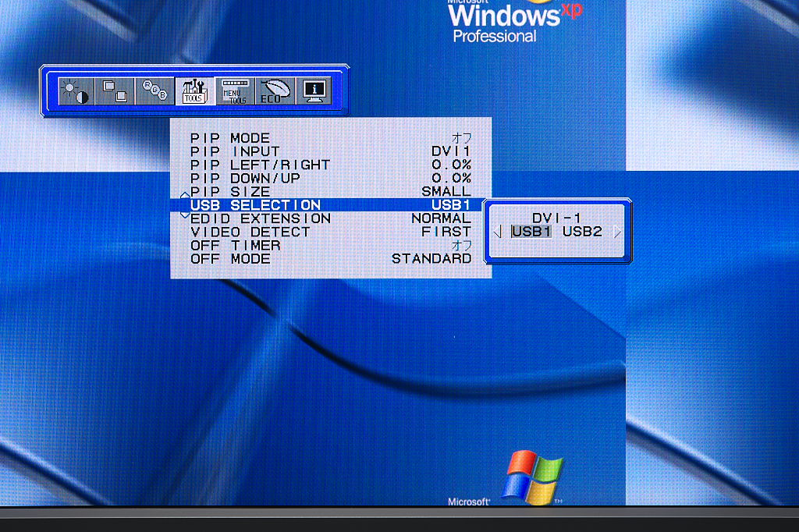Open the Menu Tools icon

tap(235, 91)
